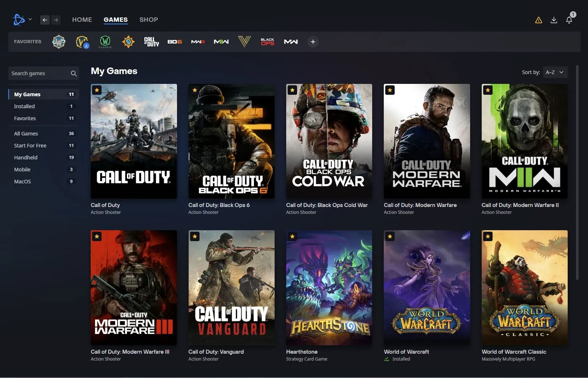Go back with the left arrow button
The image size is (588, 378).
click(x=45, y=20)
